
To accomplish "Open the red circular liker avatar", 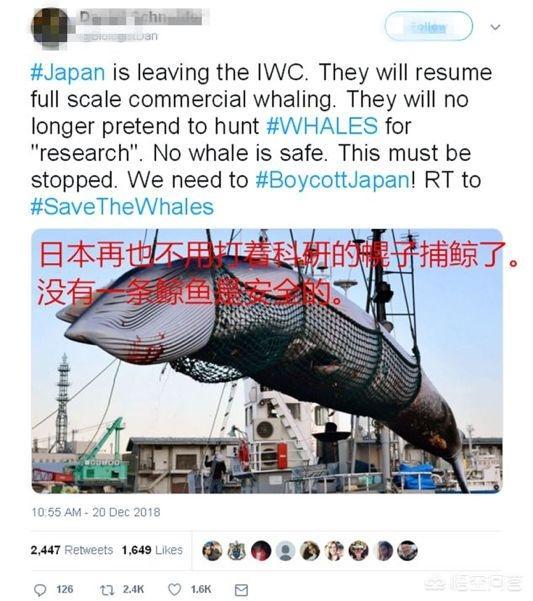I will pos(261,551).
